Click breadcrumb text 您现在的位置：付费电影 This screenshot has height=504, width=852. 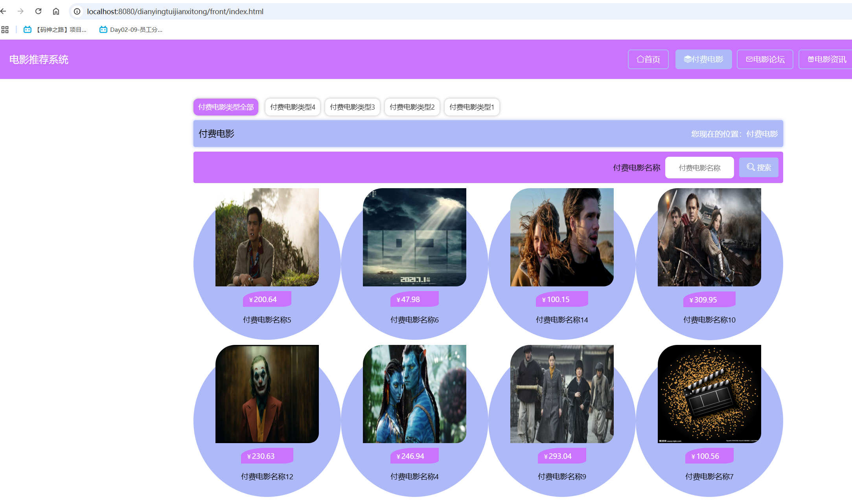(x=734, y=134)
